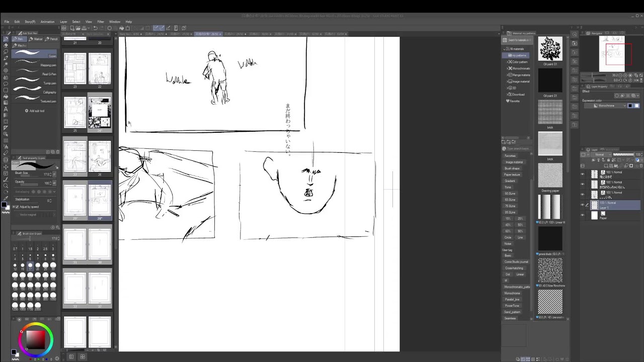Adjust the pen Opacity slider
The width and height of the screenshot is (644, 362).
[29, 185]
